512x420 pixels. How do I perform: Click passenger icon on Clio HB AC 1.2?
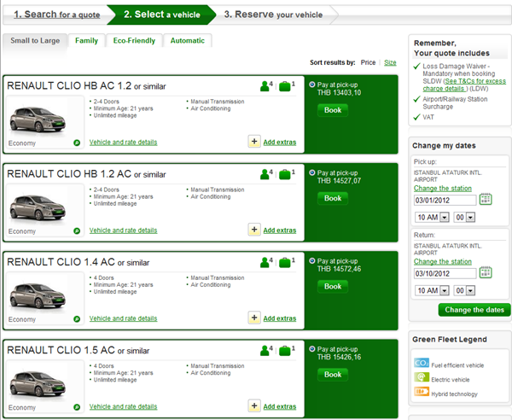click(265, 86)
